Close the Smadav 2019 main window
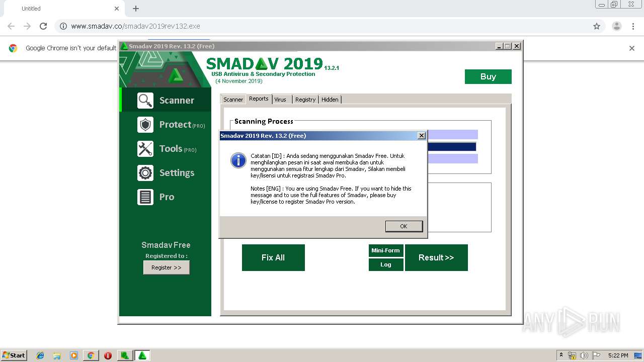The width and height of the screenshot is (644, 362). [x=517, y=46]
